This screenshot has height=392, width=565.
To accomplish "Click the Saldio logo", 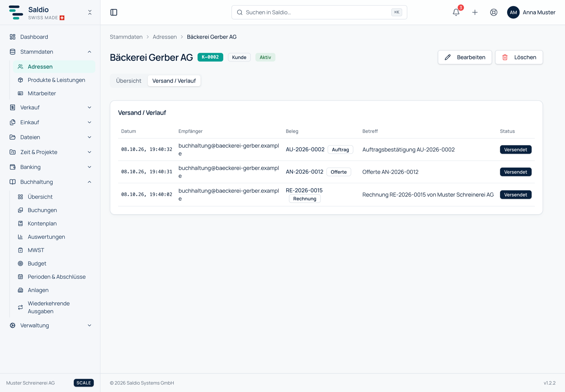I will pyautogui.click(x=16, y=12).
